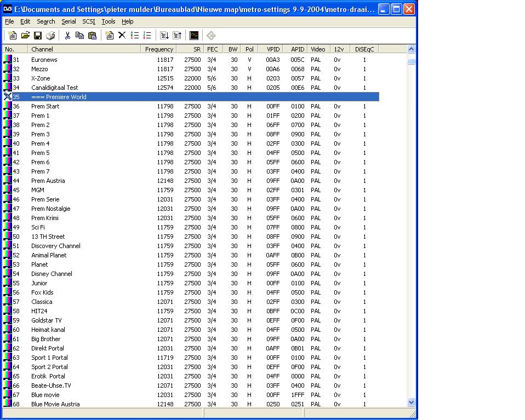Open a settings file via folder icon
Image resolution: width=525 pixels, height=420 pixels.
coord(25,35)
